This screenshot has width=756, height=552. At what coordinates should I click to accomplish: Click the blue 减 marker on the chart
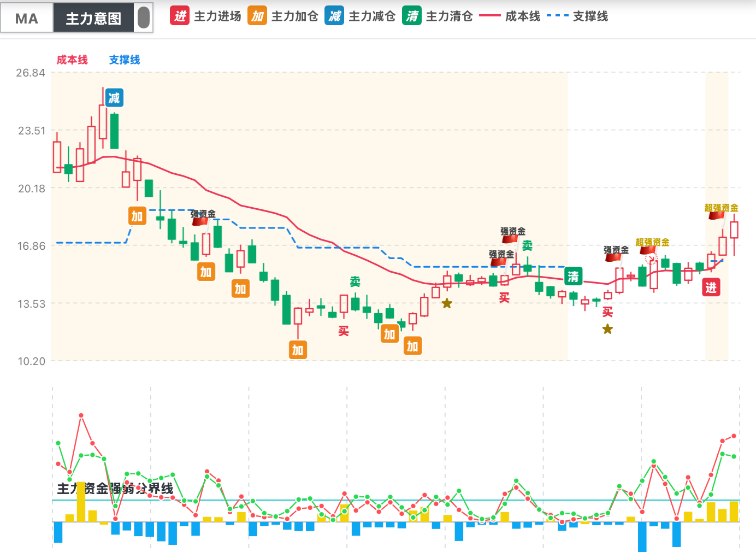coord(114,98)
